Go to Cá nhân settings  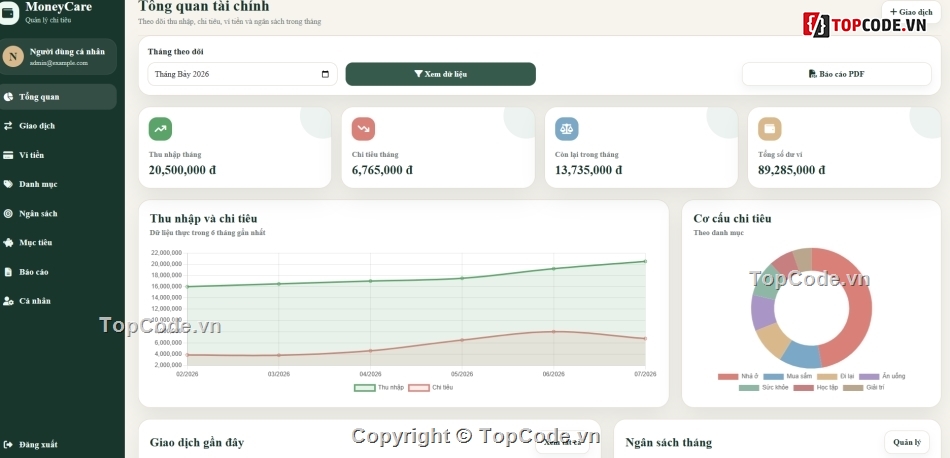pyautogui.click(x=58, y=301)
